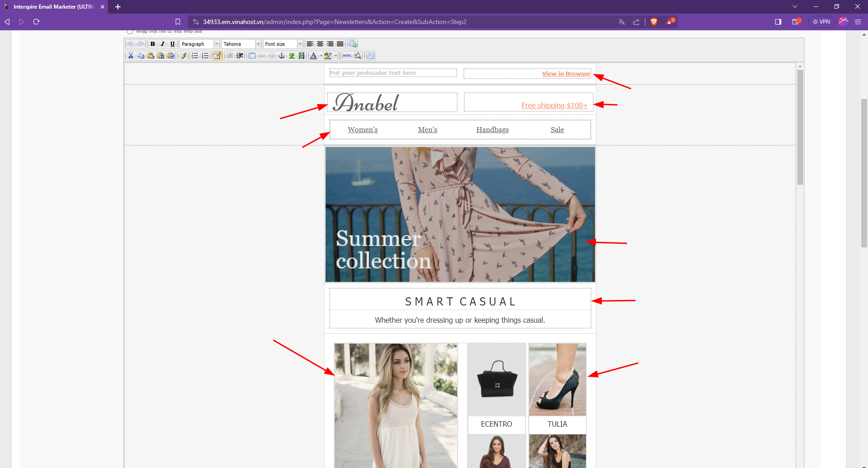The height and width of the screenshot is (468, 868).
Task: Insert an anchor with the anchor icon
Action: (x=282, y=56)
